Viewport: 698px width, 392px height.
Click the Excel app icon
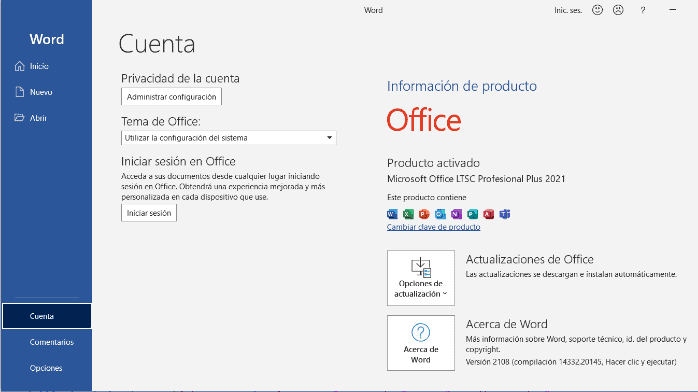click(x=408, y=214)
